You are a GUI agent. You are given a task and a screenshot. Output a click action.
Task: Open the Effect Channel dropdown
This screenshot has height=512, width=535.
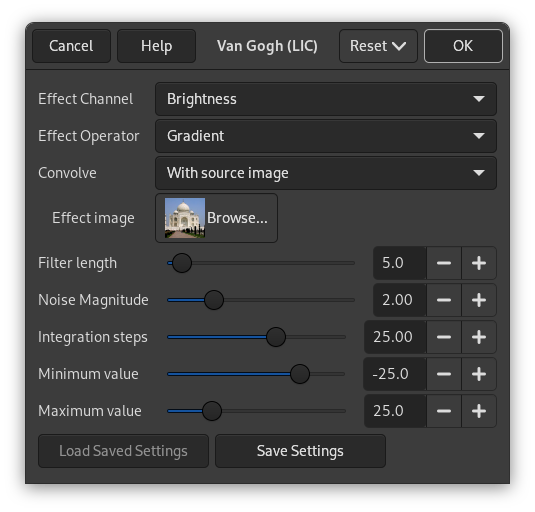326,99
